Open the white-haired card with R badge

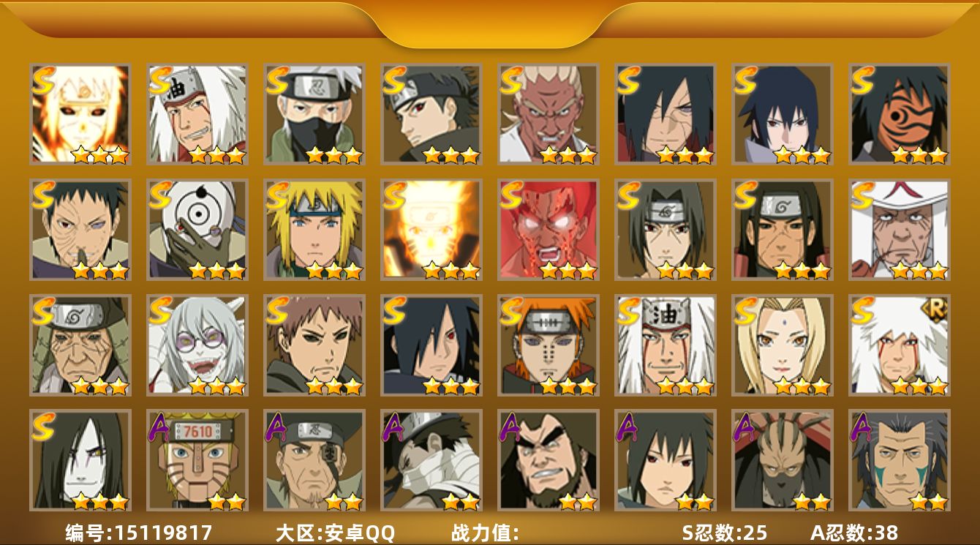tap(900, 345)
